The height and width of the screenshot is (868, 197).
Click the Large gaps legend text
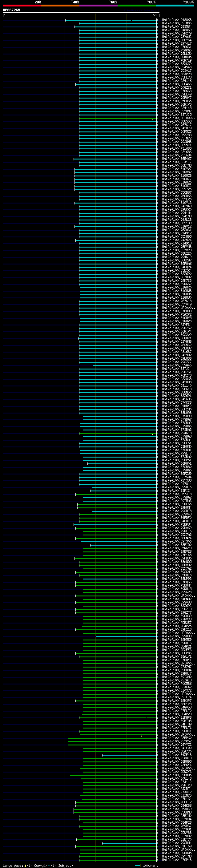(x=38, y=865)
